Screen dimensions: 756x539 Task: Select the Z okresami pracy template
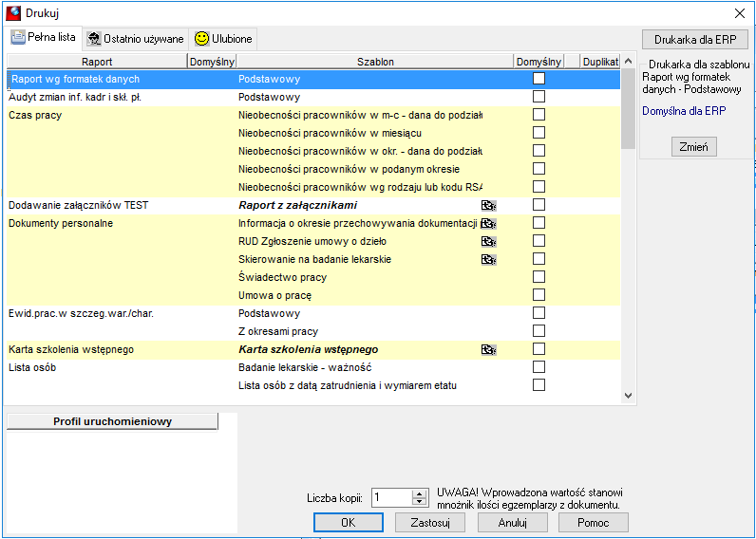(278, 331)
